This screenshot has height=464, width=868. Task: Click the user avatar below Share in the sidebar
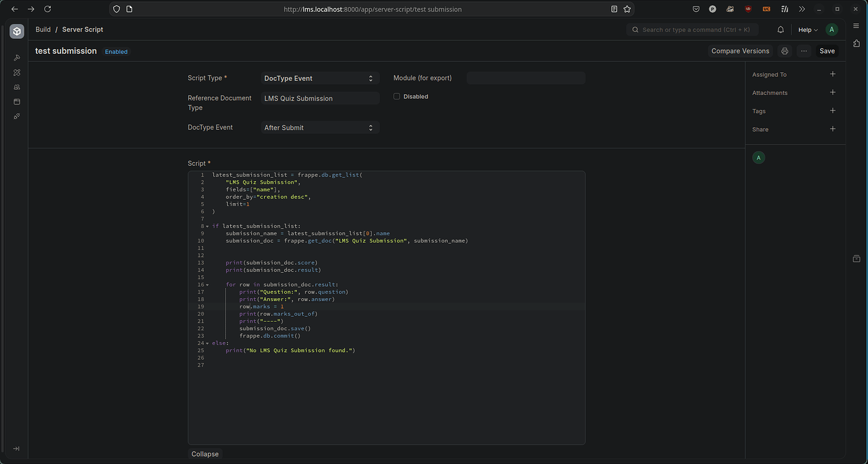[759, 157]
